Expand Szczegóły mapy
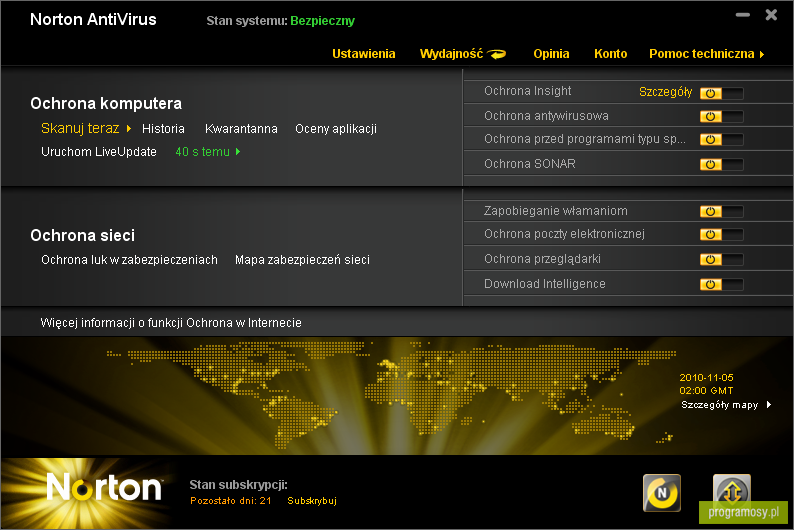Image resolution: width=794 pixels, height=530 pixels. point(726,404)
